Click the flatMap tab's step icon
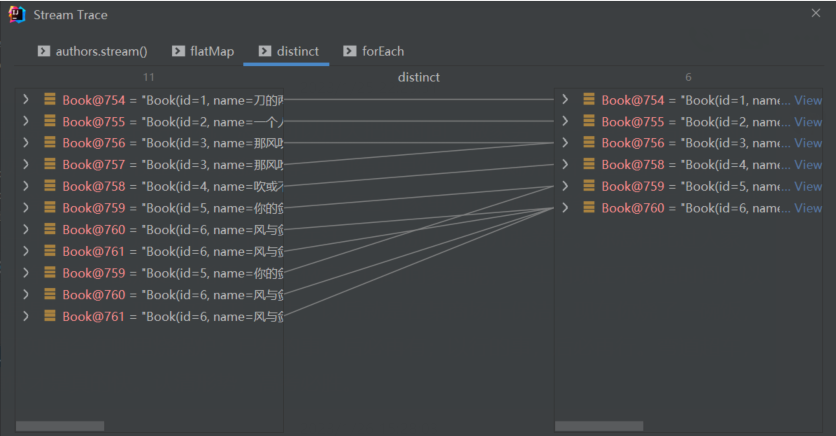 point(178,51)
